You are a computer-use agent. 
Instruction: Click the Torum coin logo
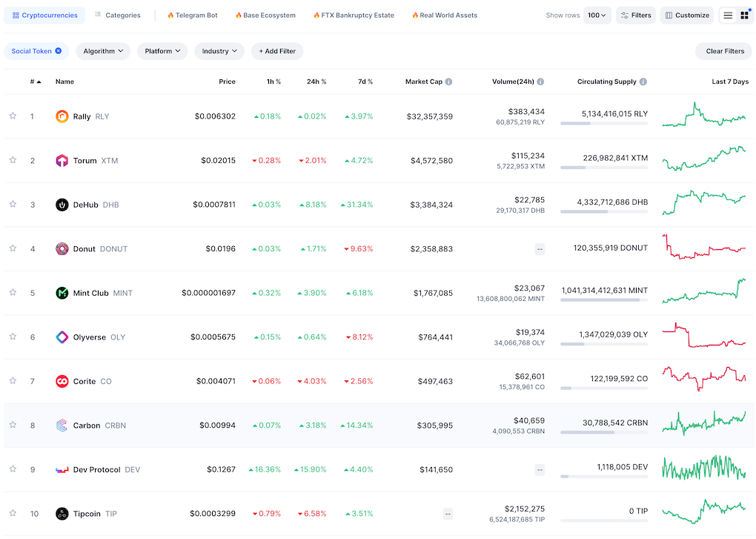[x=62, y=161]
